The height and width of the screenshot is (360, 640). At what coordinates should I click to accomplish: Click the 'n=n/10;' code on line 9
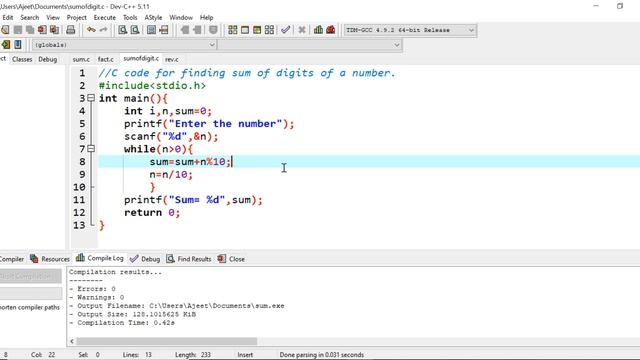coord(171,174)
